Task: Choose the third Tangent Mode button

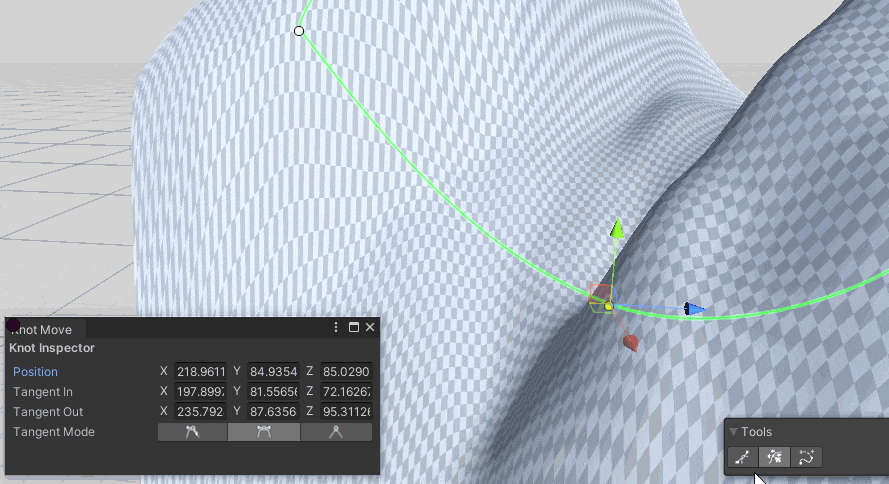Action: [x=336, y=432]
